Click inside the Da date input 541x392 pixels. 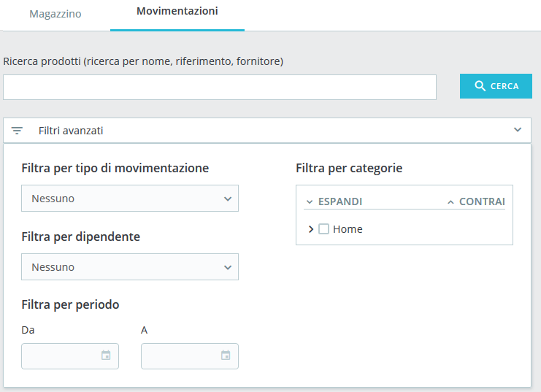pyautogui.click(x=70, y=356)
